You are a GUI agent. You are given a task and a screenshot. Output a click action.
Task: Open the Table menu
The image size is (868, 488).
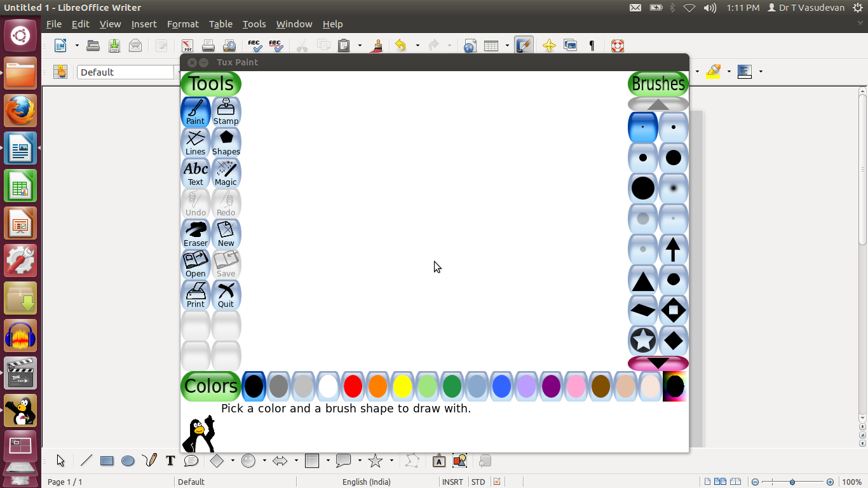pyautogui.click(x=221, y=24)
